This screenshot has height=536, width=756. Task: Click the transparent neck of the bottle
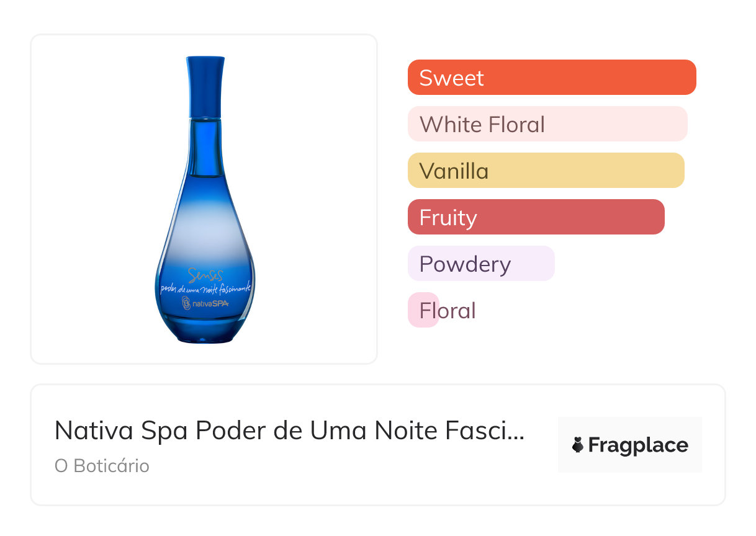[204, 146]
